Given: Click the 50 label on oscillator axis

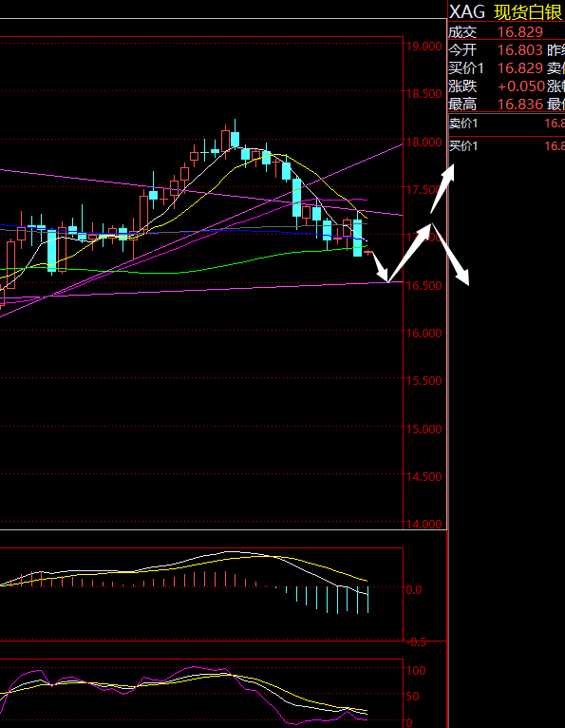Looking at the screenshot, I should coord(412,697).
